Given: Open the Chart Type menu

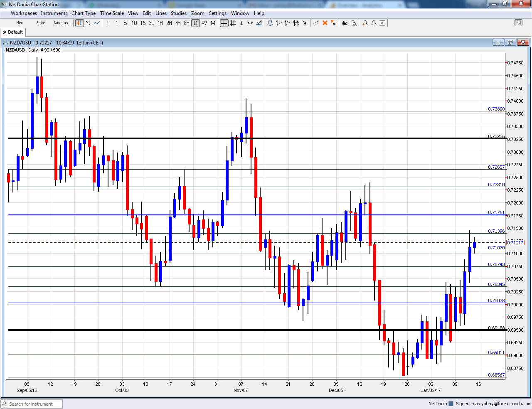Looking at the screenshot, I should pos(84,13).
